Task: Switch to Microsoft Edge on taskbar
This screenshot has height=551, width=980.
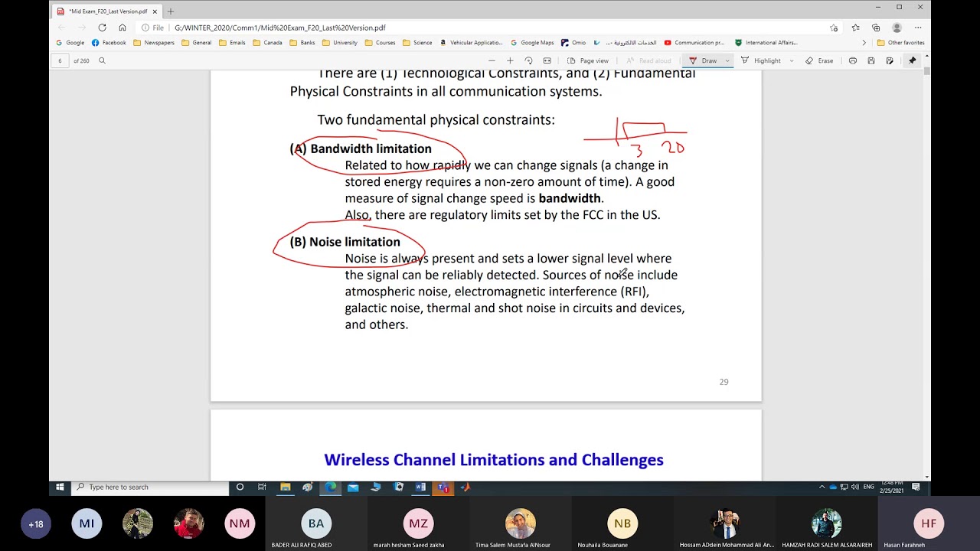Action: (x=330, y=487)
